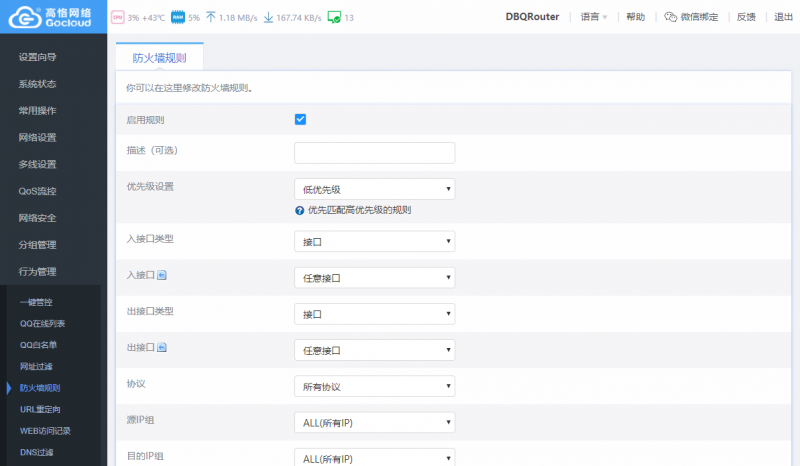Open QQ在线列表 submenu item
Screen dimensions: 800x466
click(x=42, y=324)
